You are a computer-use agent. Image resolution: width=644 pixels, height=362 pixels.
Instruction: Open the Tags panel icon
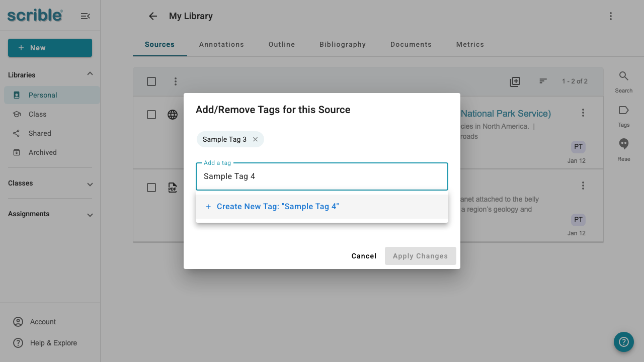(x=624, y=111)
